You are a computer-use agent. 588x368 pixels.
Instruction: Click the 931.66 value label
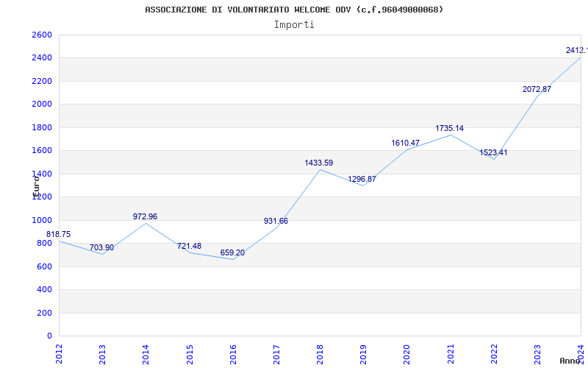[x=276, y=222]
